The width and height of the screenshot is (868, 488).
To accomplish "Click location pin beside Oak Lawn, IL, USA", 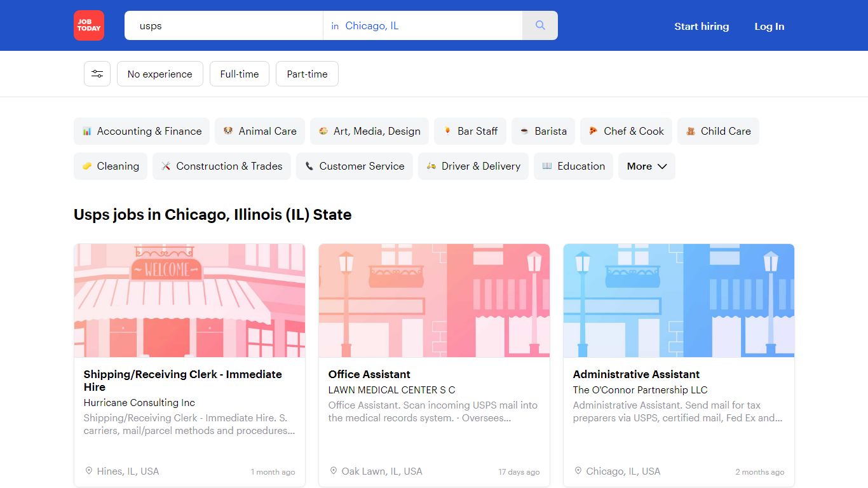I will 334,471.
